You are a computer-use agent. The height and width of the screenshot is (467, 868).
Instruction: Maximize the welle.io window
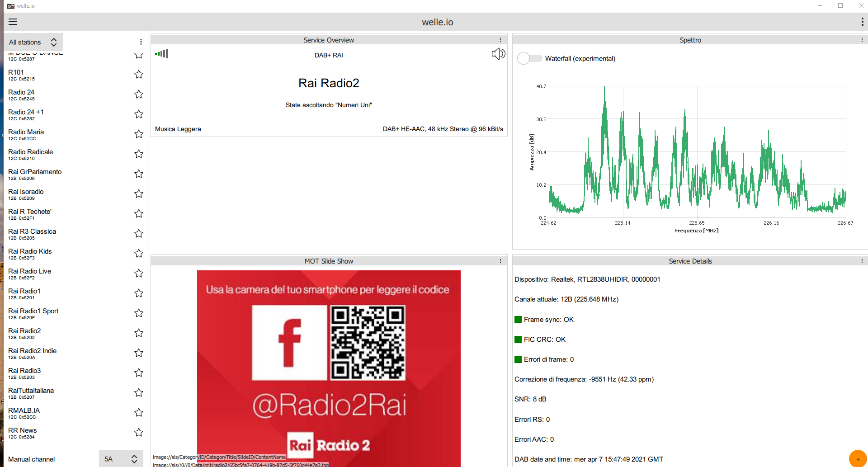coord(840,5)
